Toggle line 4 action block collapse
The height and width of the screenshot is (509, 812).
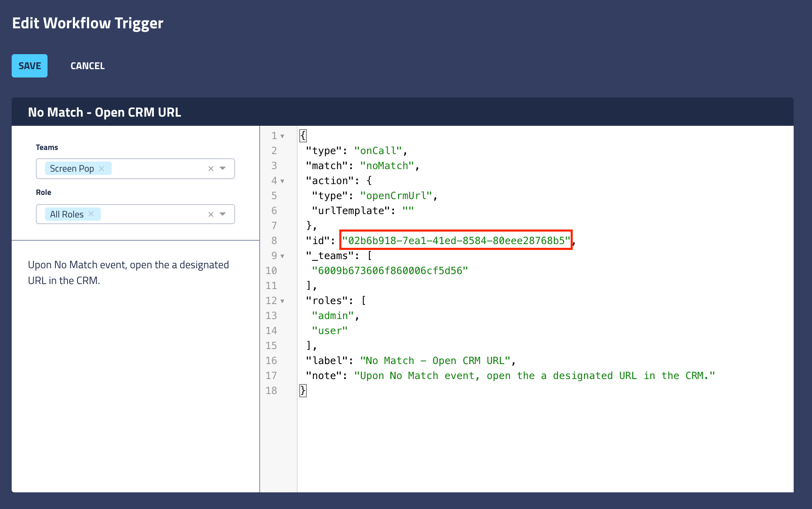(x=282, y=181)
